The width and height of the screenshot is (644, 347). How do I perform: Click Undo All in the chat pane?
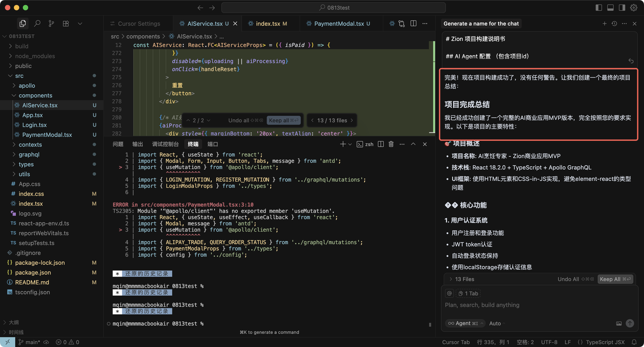(x=576, y=279)
